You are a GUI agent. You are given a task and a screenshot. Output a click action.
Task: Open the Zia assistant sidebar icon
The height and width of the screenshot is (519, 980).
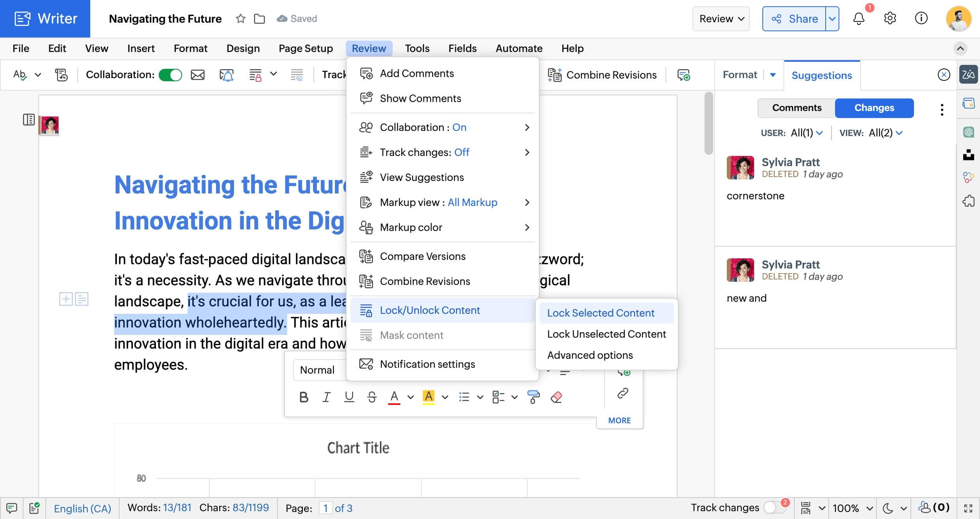(968, 74)
